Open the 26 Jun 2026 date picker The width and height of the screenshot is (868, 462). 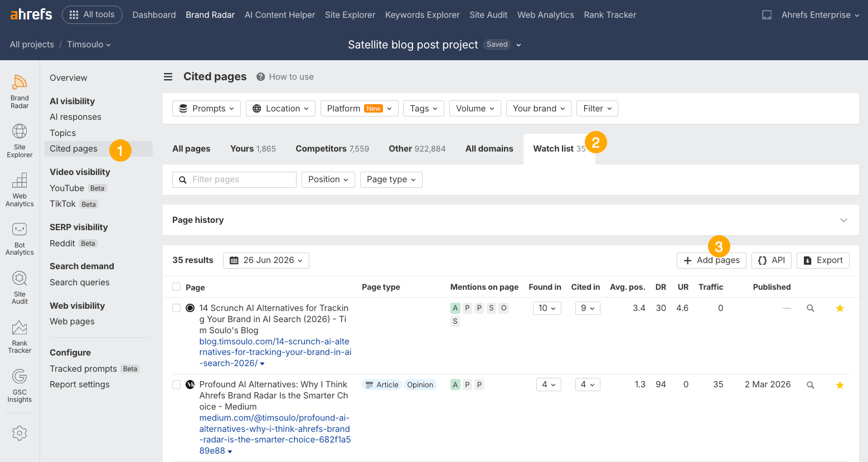point(266,260)
